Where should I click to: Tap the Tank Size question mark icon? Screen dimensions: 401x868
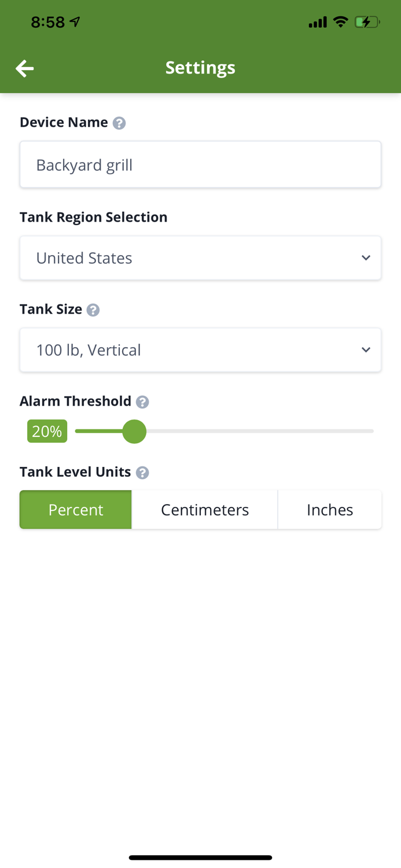click(x=92, y=310)
